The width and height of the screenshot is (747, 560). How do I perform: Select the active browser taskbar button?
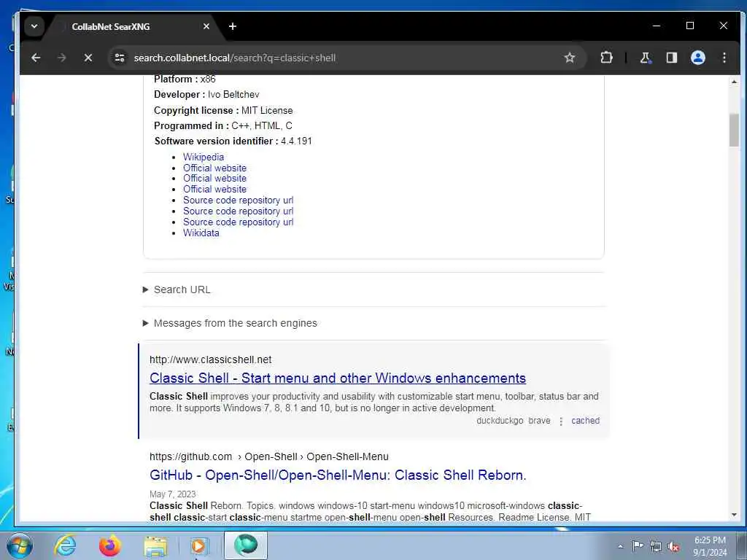[x=246, y=545]
